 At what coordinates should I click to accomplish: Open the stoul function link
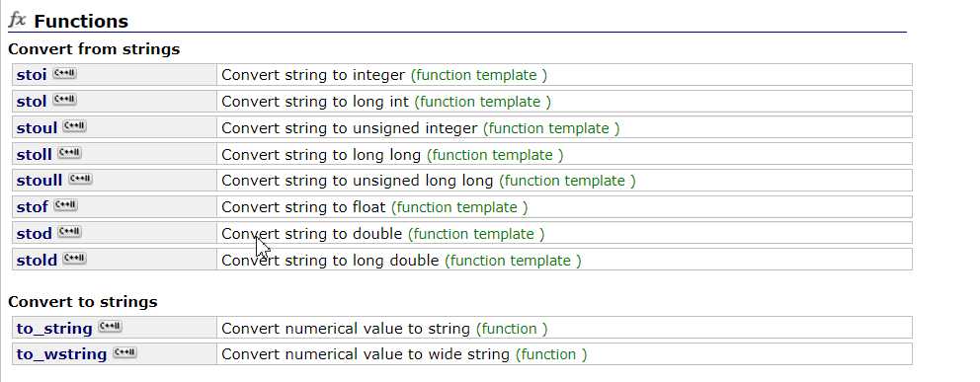37,128
